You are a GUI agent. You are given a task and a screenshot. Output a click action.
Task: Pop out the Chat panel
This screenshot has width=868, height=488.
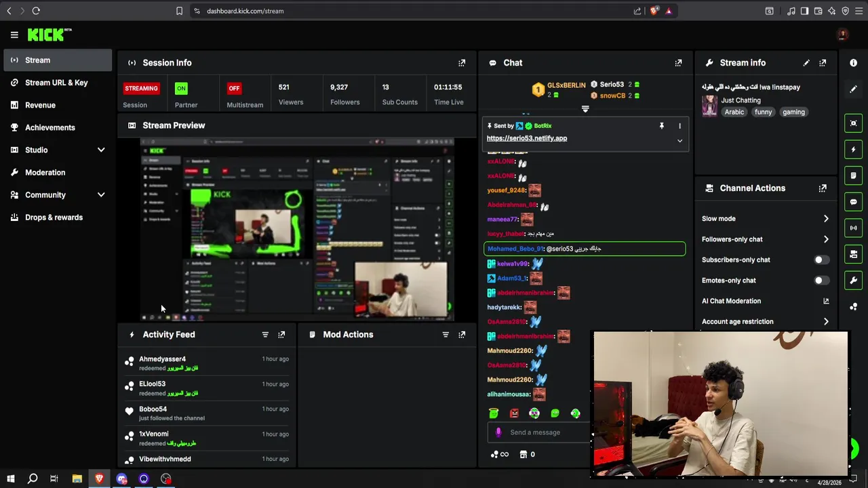[678, 62]
